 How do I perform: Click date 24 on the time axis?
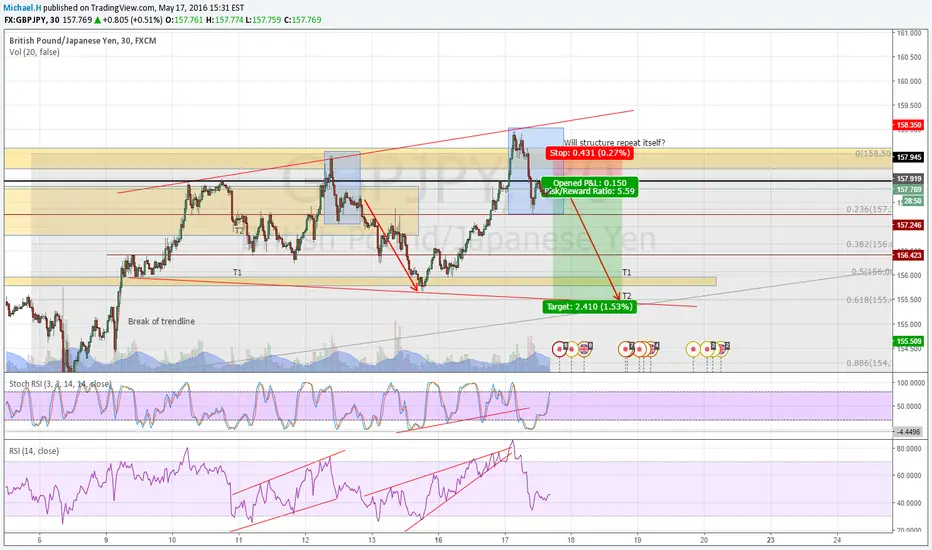(x=837, y=540)
